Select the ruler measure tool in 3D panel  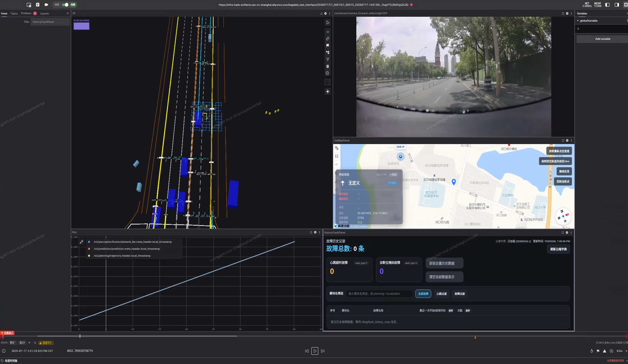pyautogui.click(x=327, y=39)
